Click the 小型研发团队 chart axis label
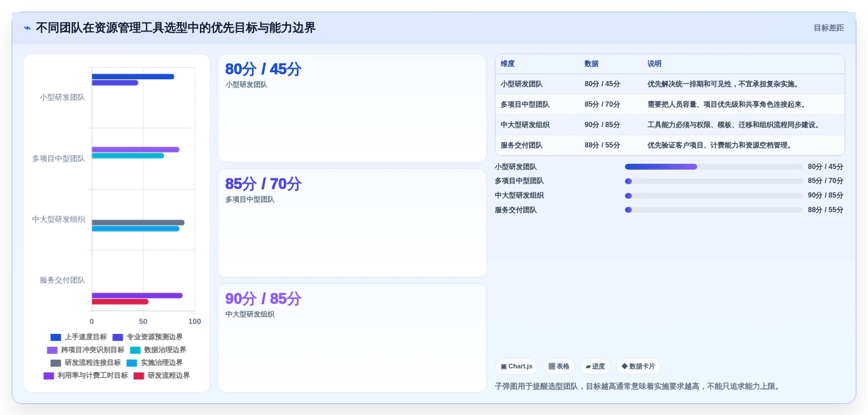Screen dimensions: 868x415 point(62,97)
